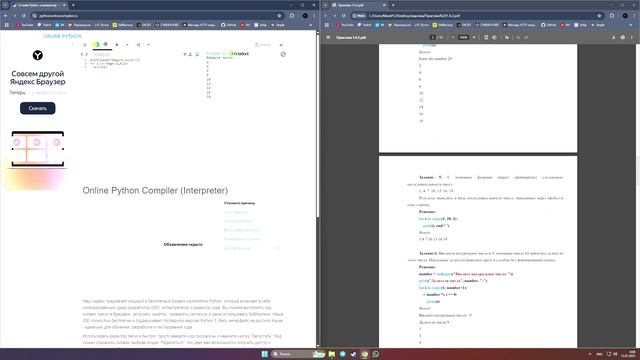Open profile avatar in PDF browser window

click(625, 16)
